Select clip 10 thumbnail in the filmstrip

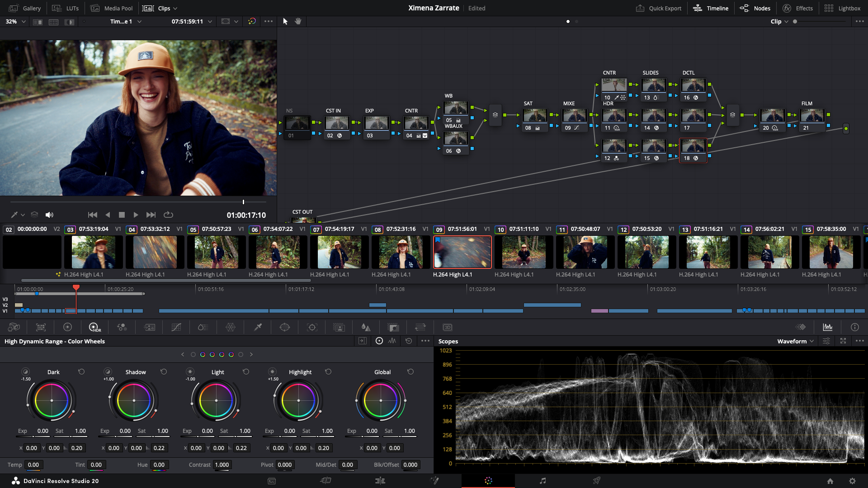tap(524, 252)
